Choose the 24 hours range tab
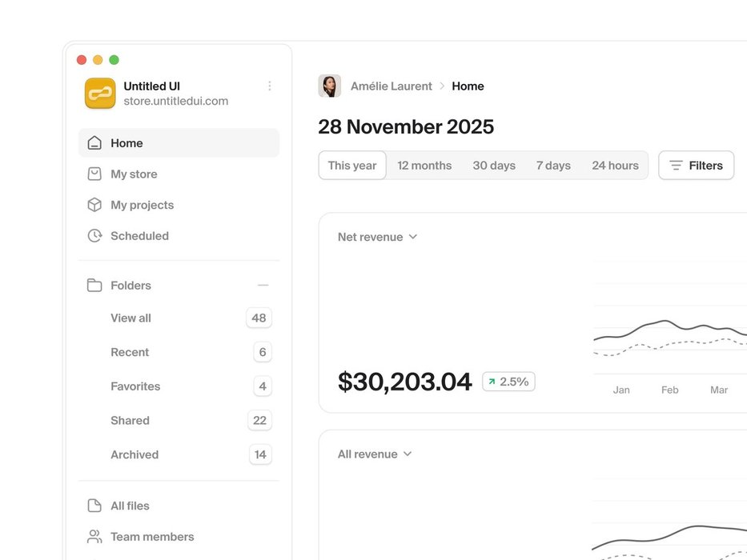Image resolution: width=747 pixels, height=560 pixels. pyautogui.click(x=615, y=166)
